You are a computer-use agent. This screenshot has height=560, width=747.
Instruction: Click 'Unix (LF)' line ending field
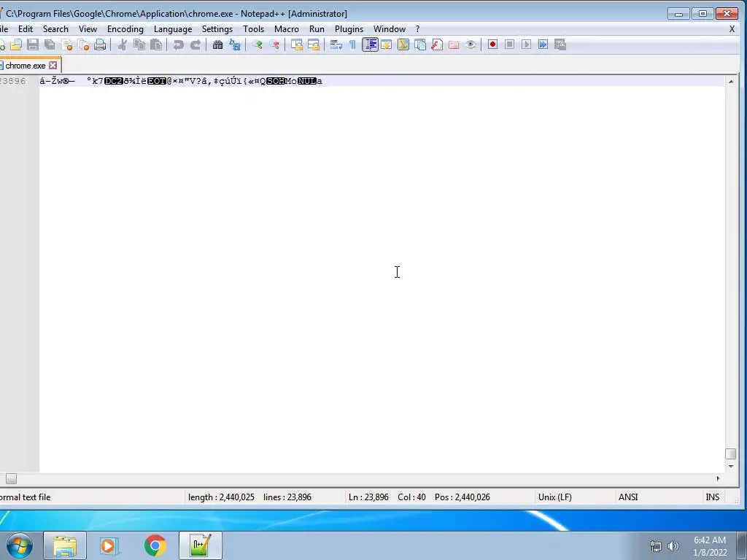tap(555, 497)
